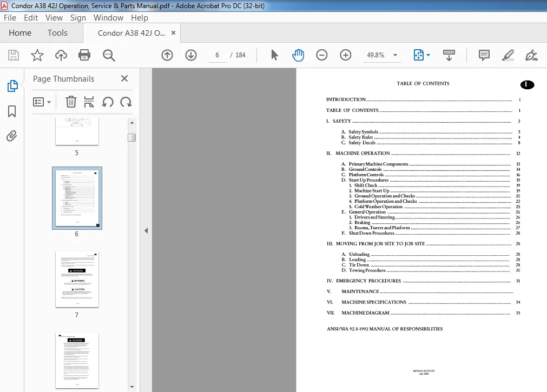Viewport: 547px width, 392px height.
Task: Click the Towing Procedure entry
Action: point(431,270)
